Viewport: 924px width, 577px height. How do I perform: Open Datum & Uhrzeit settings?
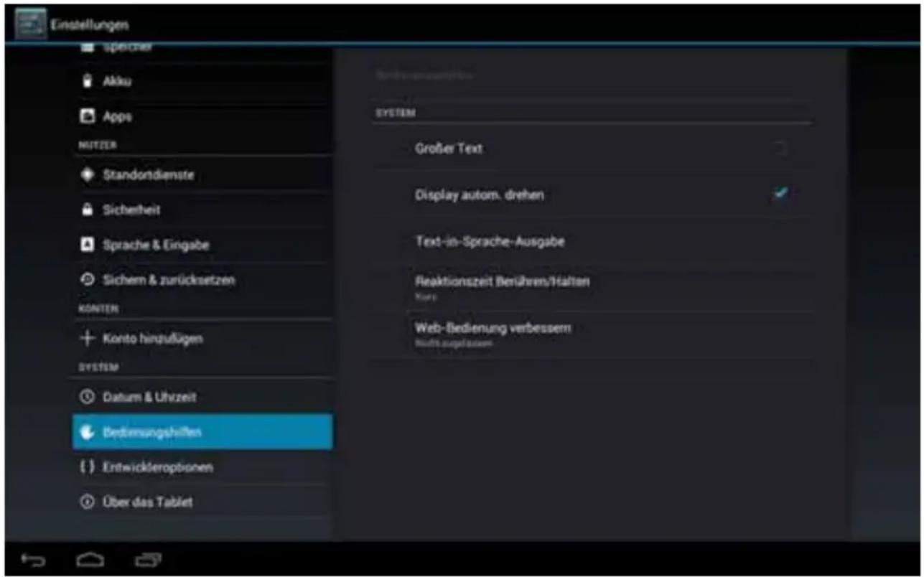[x=202, y=397]
